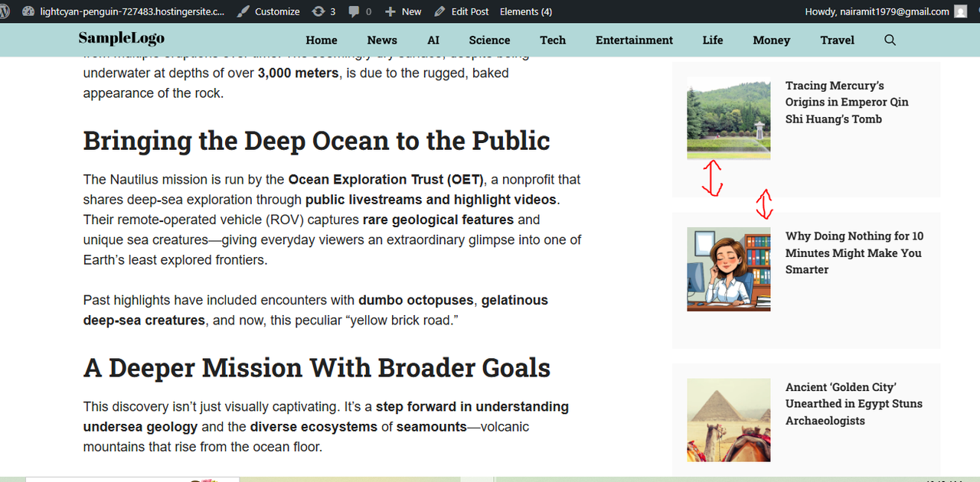Open the Money nav section
Screen dimensions: 980x482
coord(771,40)
